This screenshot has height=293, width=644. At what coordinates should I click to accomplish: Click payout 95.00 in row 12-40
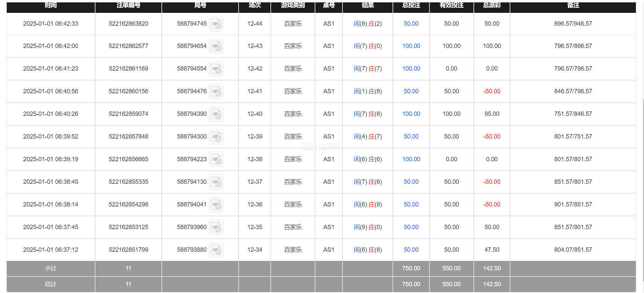point(492,114)
